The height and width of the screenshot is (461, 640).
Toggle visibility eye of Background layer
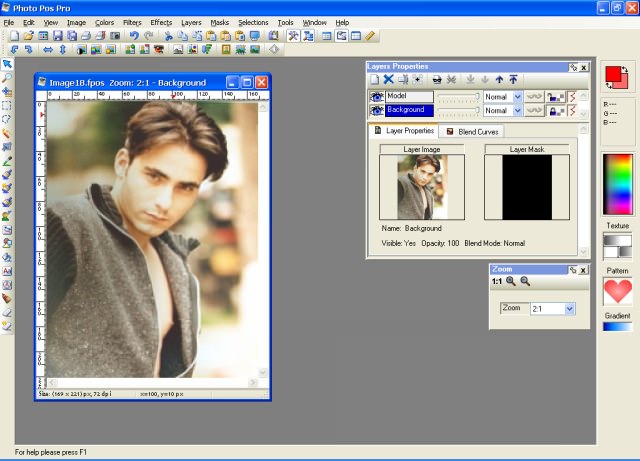pos(377,110)
